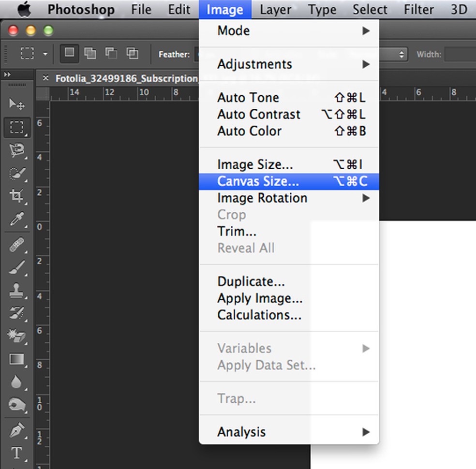The height and width of the screenshot is (469, 476).
Task: Select the Clone Stamp tool
Action: (x=17, y=290)
